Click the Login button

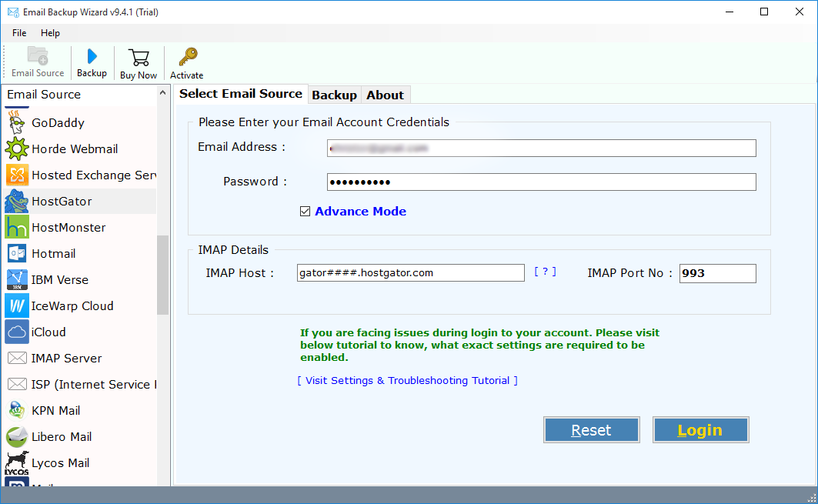tap(700, 430)
